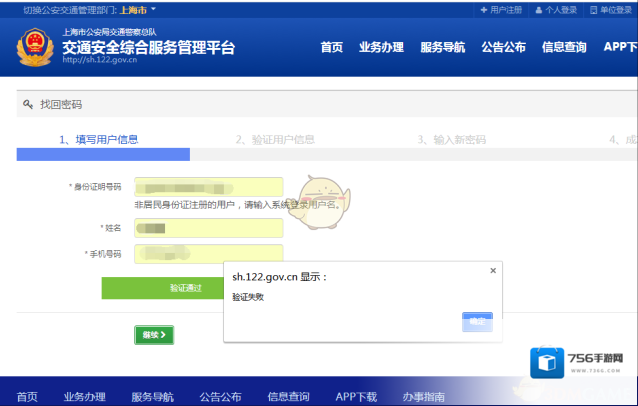Click the 姓名 input field
Image resolution: width=638 pixels, height=406 pixels.
[209, 228]
